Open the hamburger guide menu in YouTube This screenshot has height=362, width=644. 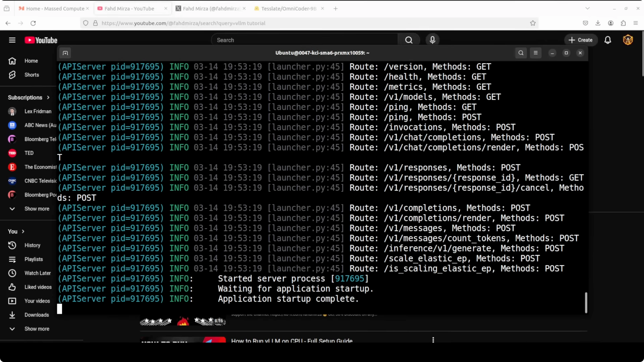[x=12, y=40]
